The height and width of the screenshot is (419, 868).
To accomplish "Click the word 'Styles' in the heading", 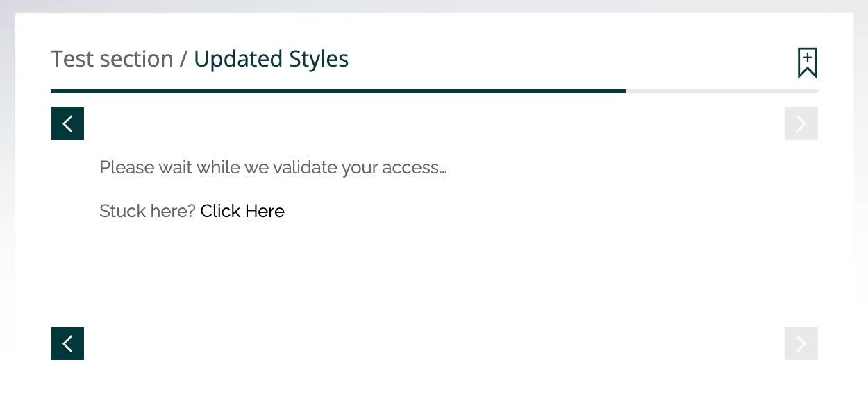I will [x=317, y=59].
